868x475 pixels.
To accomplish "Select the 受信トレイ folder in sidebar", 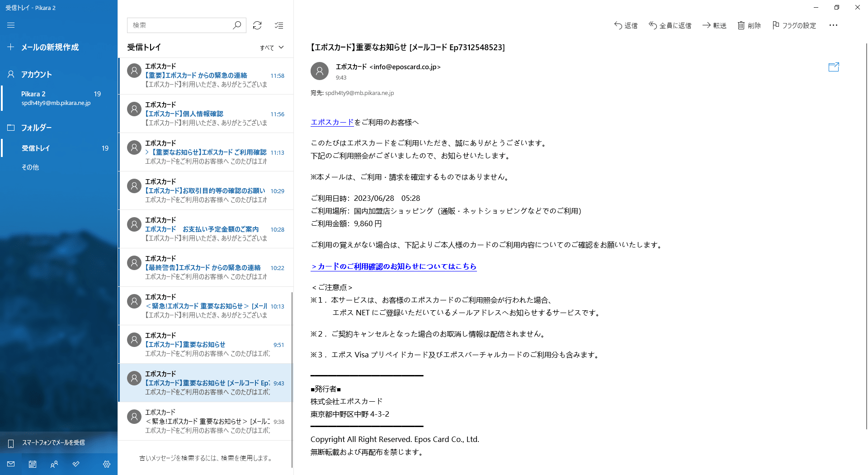I will coord(59,148).
